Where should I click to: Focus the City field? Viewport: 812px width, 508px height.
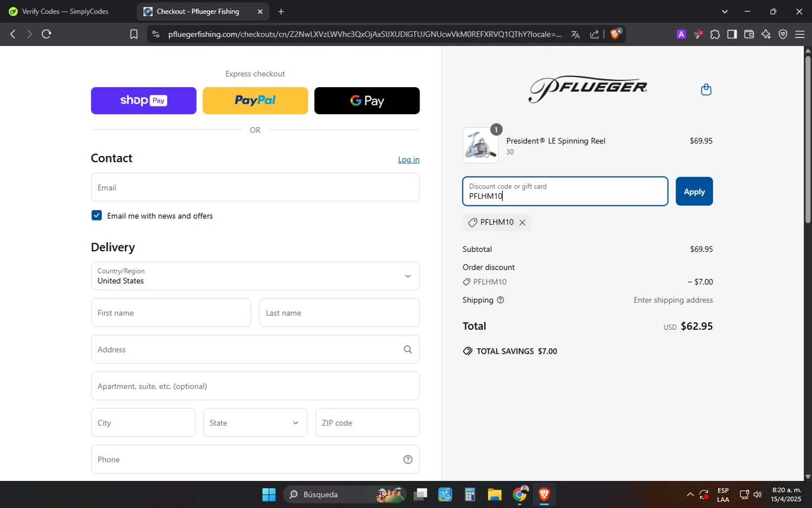[x=143, y=423]
